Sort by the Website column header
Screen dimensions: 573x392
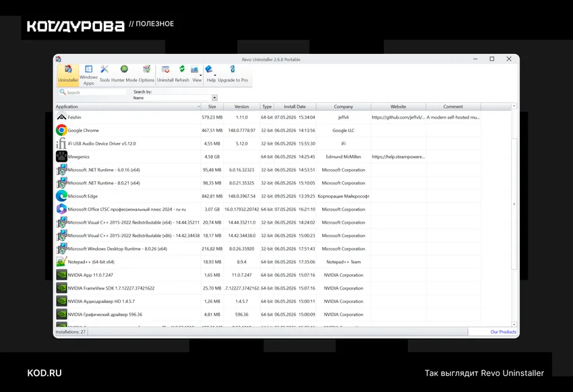coord(398,106)
